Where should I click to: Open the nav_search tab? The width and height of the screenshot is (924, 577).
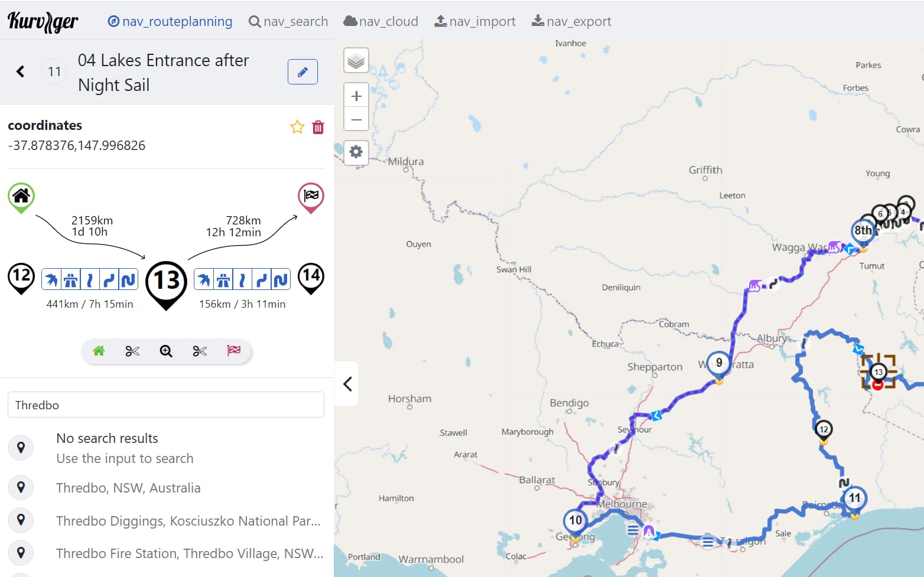288,22
